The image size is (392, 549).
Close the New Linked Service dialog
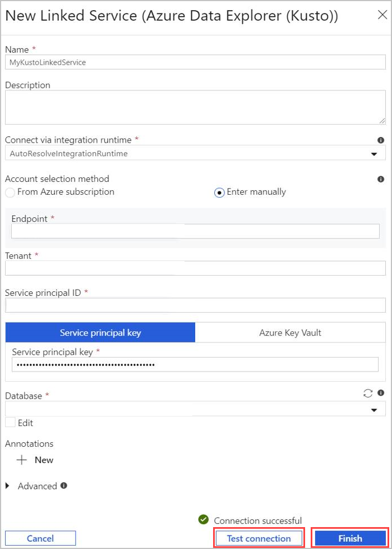coord(383,15)
